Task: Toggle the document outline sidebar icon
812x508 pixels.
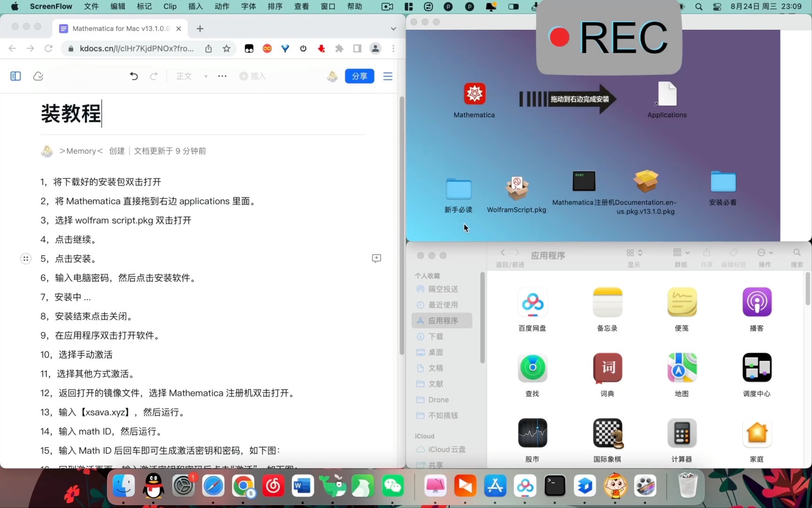Action: point(16,76)
